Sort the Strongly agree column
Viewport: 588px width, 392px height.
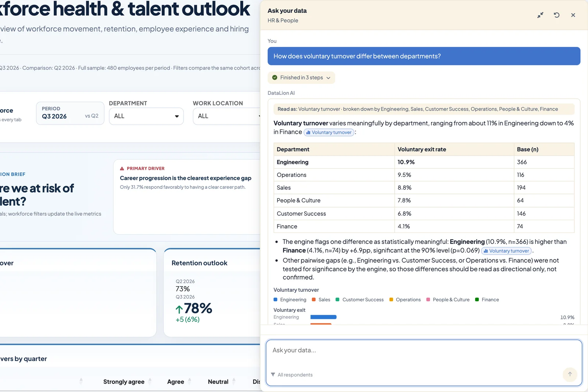(150, 381)
